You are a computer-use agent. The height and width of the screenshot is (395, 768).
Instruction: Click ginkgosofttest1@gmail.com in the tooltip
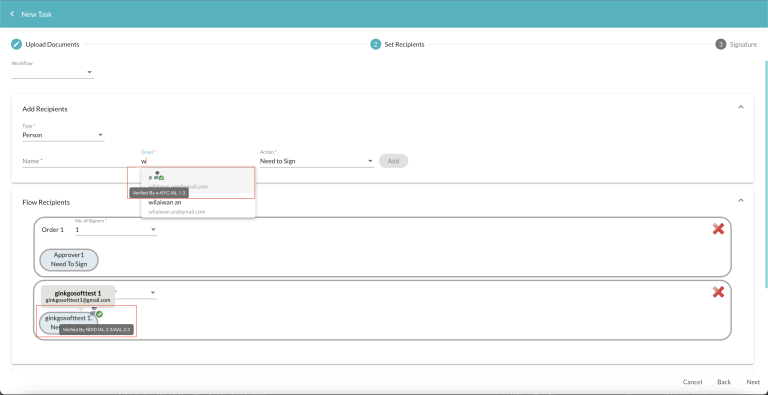78,300
